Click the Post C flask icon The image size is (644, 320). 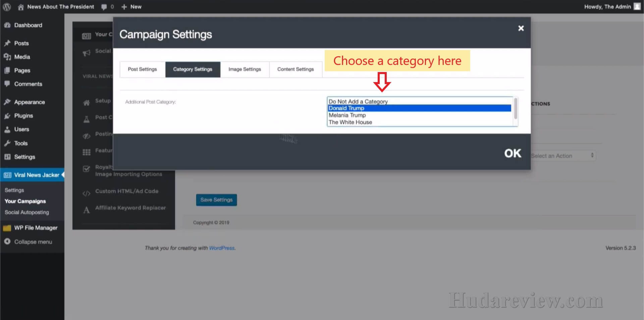tap(87, 119)
